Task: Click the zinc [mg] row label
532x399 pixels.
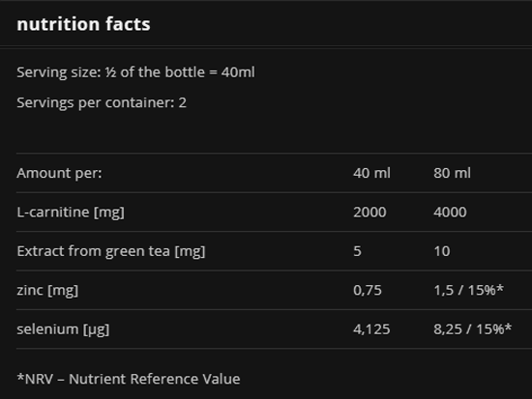Action: coord(47,291)
